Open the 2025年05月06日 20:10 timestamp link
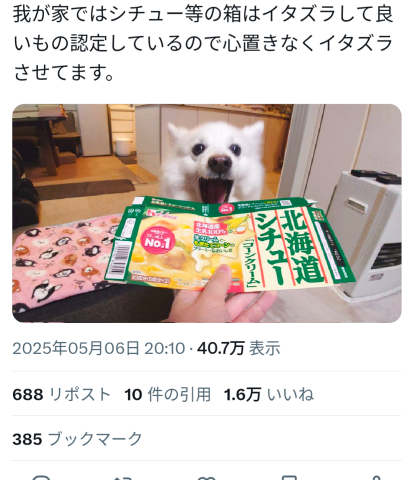The image size is (413, 480). coord(99,349)
